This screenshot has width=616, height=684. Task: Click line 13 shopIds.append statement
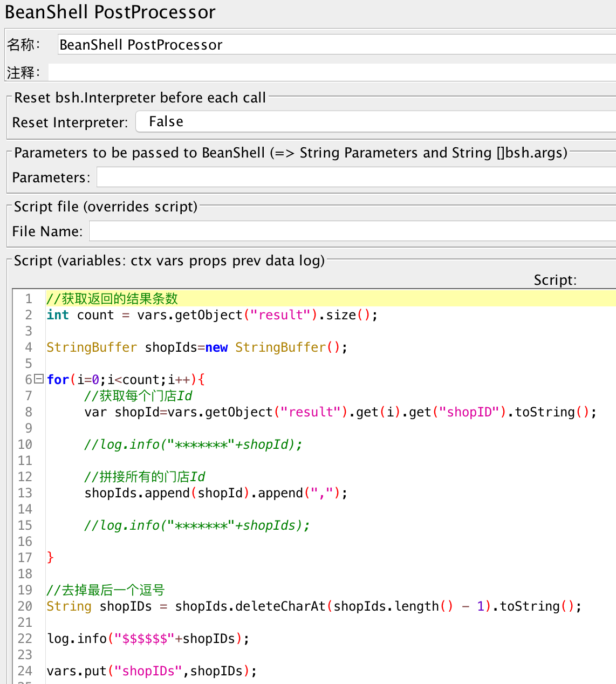point(216,493)
